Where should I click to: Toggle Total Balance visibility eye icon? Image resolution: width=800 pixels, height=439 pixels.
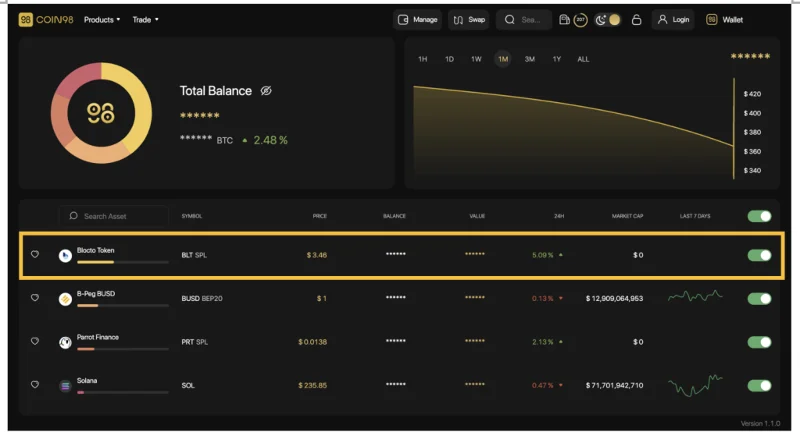pyautogui.click(x=266, y=91)
